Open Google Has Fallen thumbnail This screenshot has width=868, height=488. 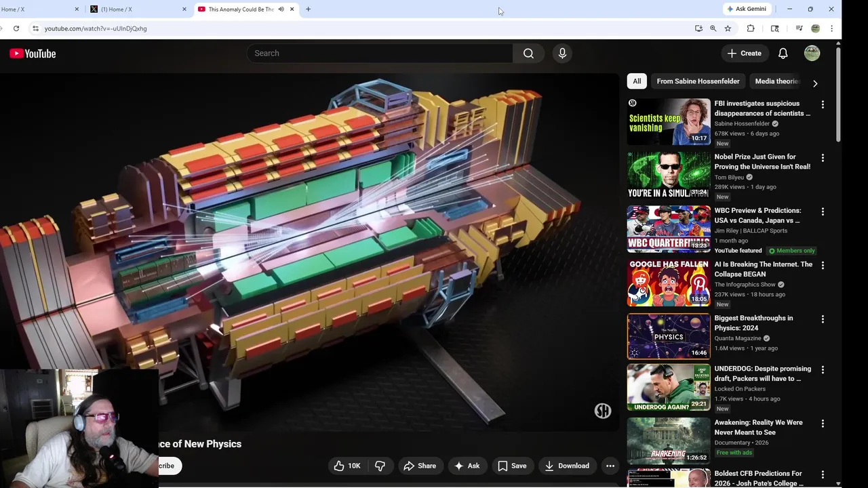(669, 283)
